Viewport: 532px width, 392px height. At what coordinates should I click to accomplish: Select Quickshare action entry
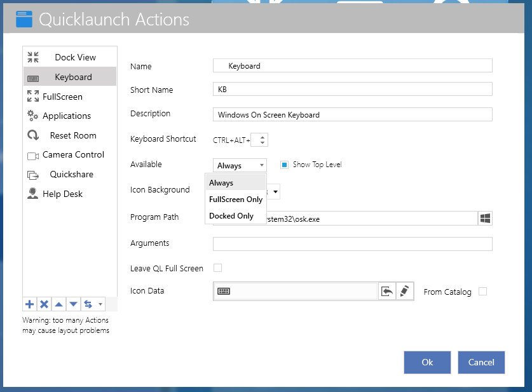click(x=70, y=174)
